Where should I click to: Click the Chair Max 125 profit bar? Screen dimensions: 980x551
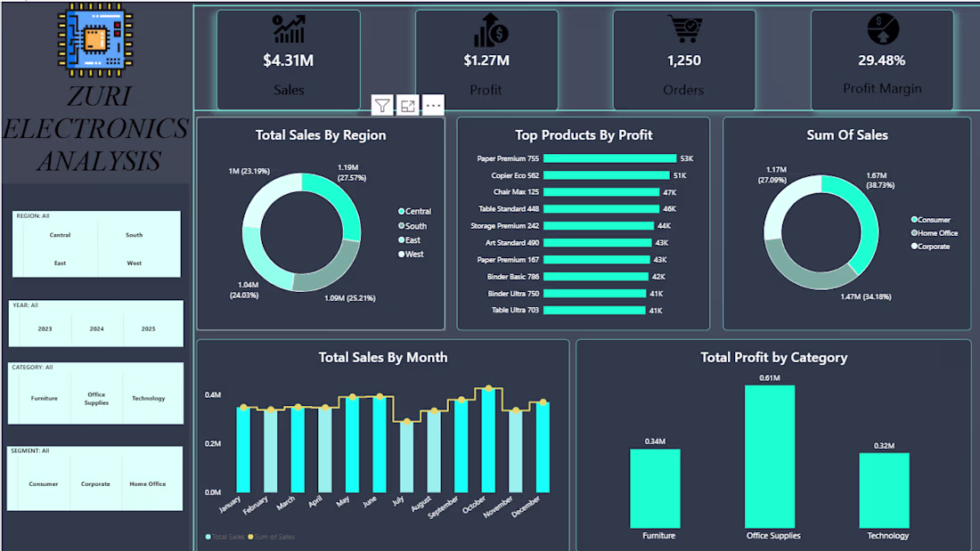[x=601, y=192]
